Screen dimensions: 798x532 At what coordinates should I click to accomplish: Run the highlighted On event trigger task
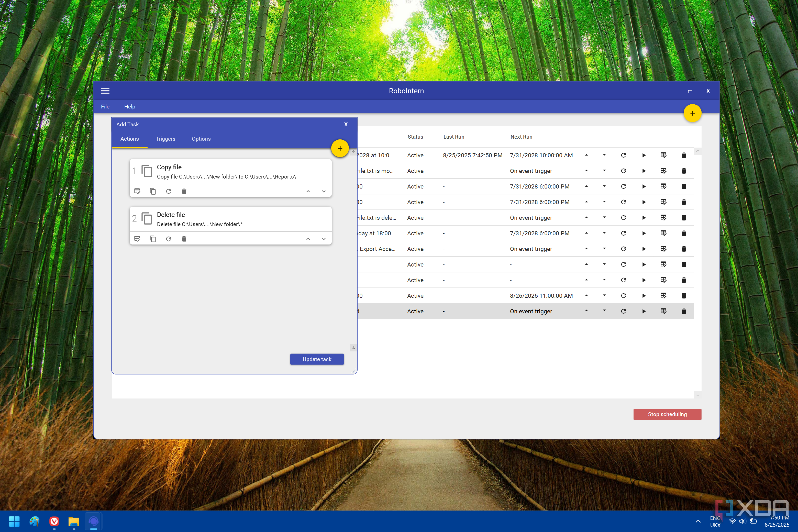[644, 312]
